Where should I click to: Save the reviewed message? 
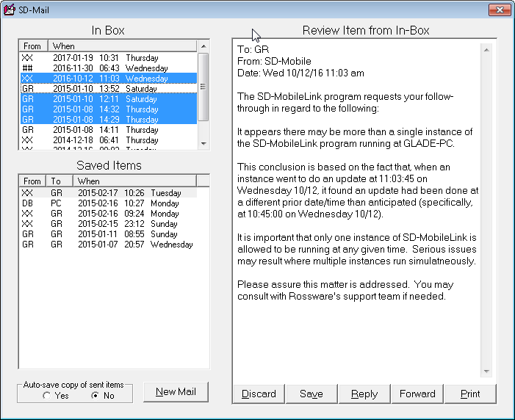tap(311, 394)
